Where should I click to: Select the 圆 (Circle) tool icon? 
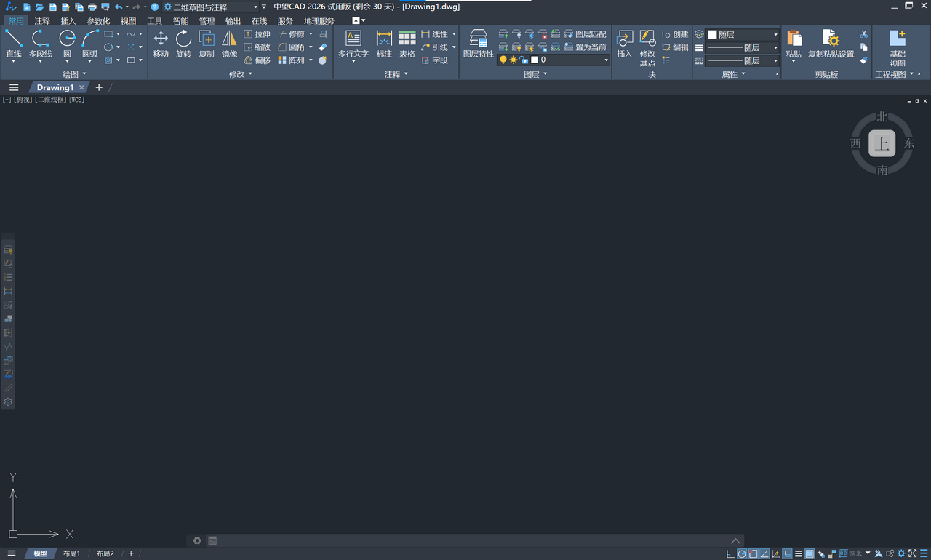[67, 44]
